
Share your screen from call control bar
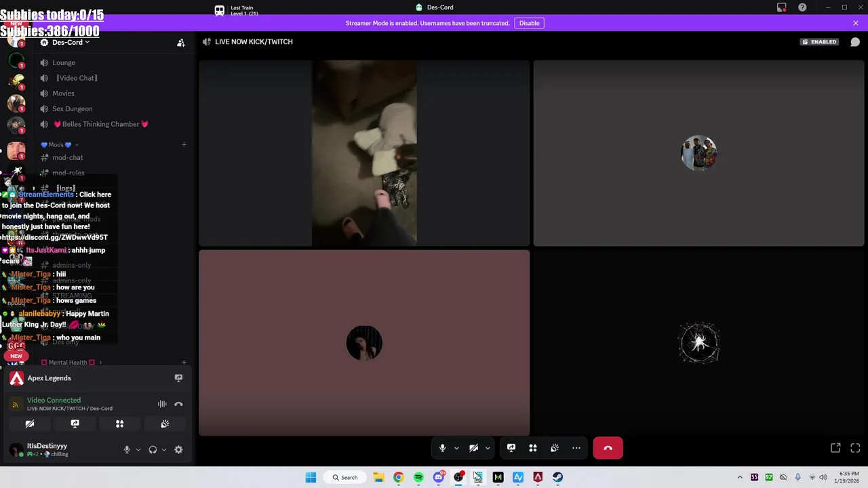(x=511, y=448)
